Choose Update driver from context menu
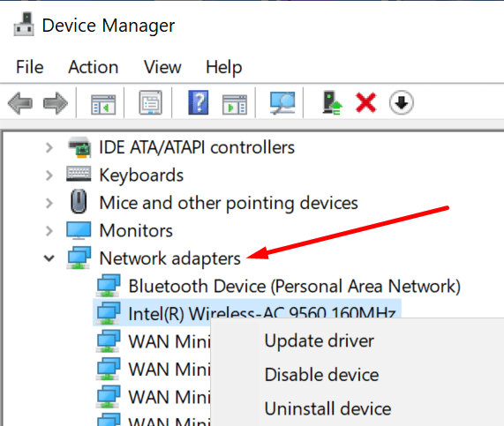 [x=320, y=340]
